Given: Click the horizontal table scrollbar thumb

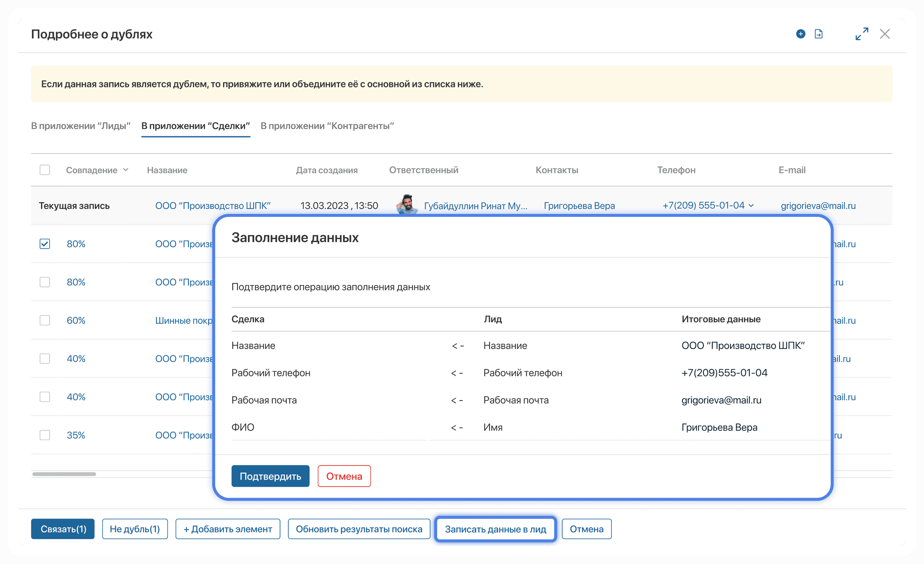Looking at the screenshot, I should 64,474.
